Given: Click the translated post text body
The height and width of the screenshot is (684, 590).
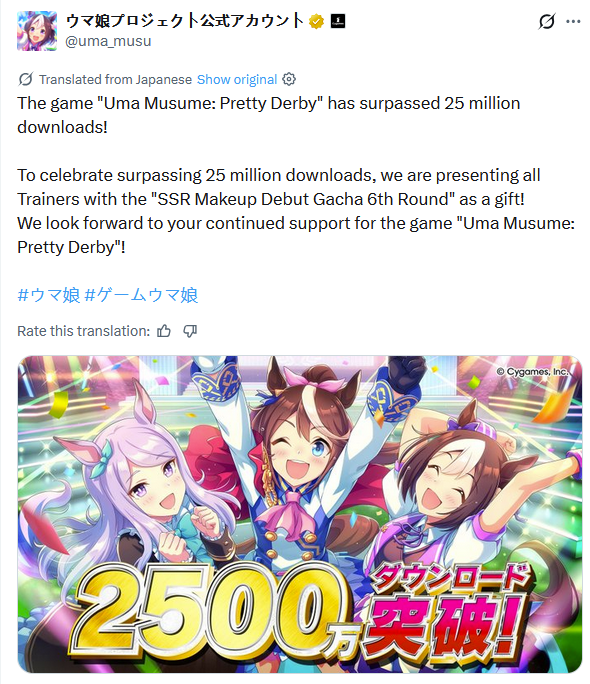Looking at the screenshot, I should [296, 175].
